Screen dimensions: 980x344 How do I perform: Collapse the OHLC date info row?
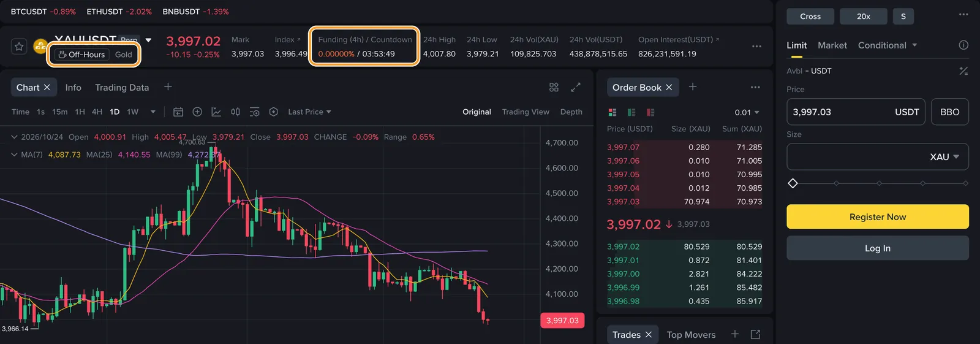(x=14, y=137)
